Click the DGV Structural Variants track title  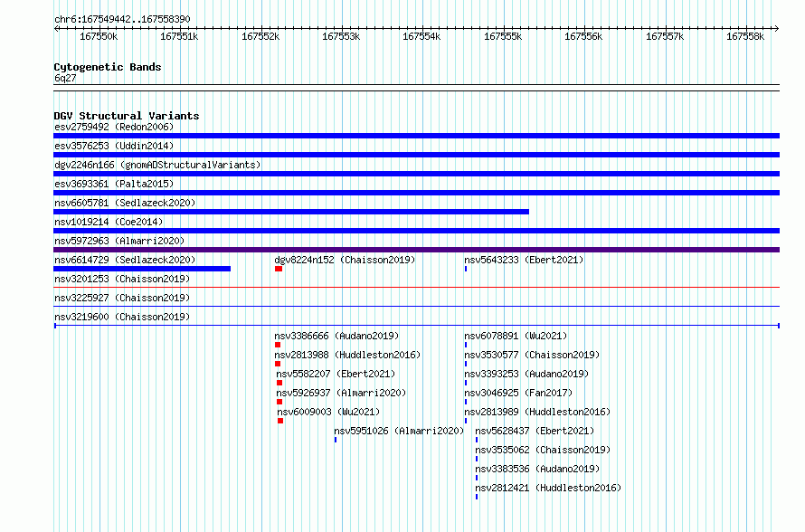coord(127,116)
